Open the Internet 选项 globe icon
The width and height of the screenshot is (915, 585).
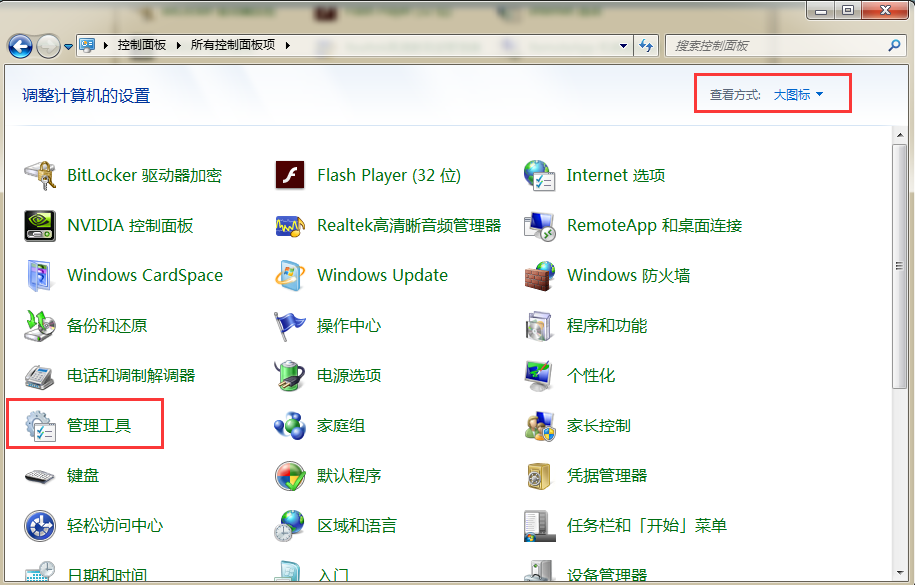pos(539,175)
